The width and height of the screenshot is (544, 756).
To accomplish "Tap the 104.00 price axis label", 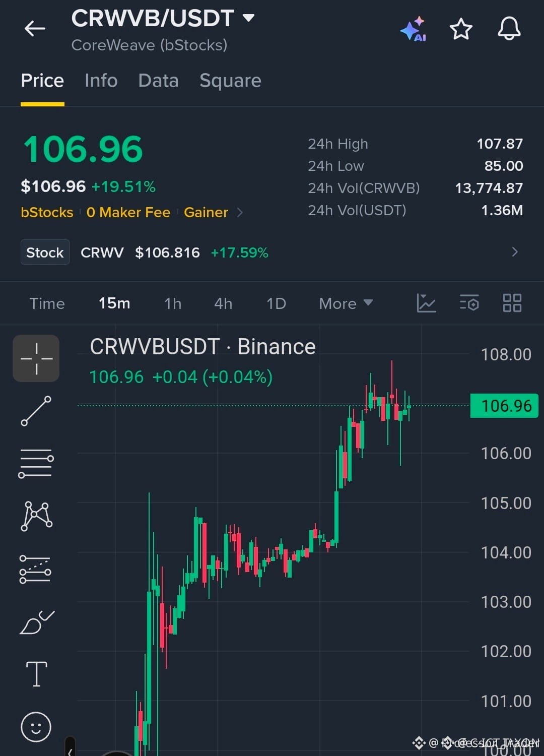I will click(506, 553).
